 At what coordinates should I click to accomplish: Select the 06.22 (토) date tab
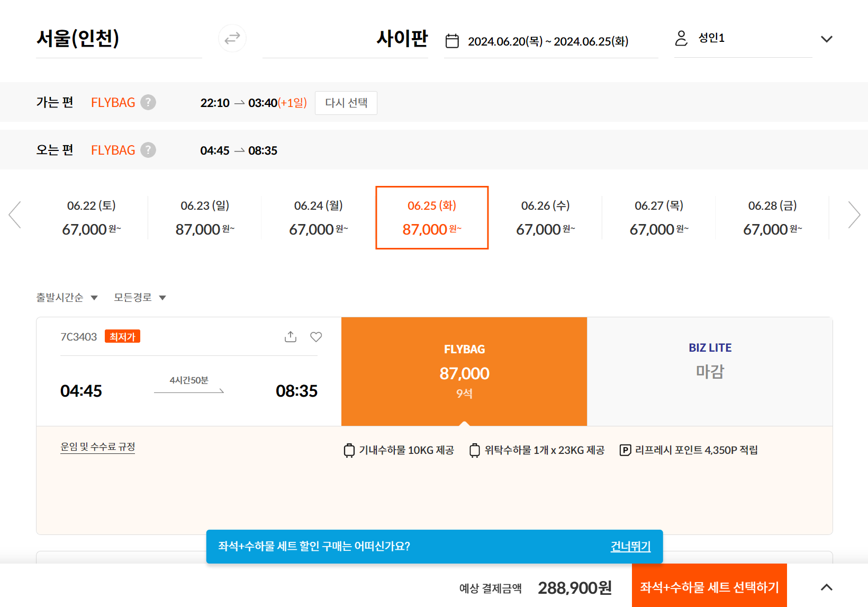(91, 217)
